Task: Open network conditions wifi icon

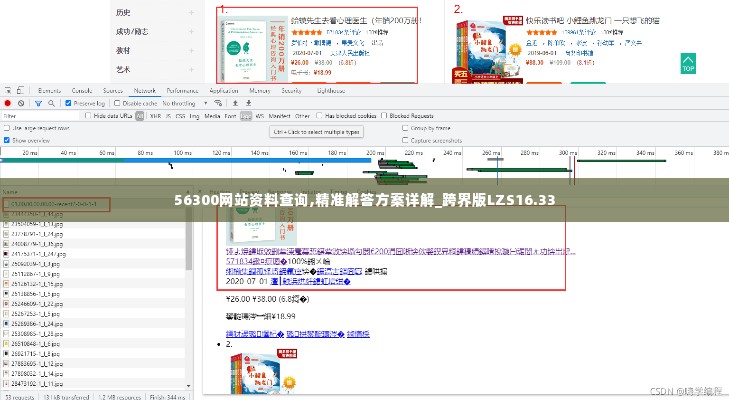Action: coord(218,103)
